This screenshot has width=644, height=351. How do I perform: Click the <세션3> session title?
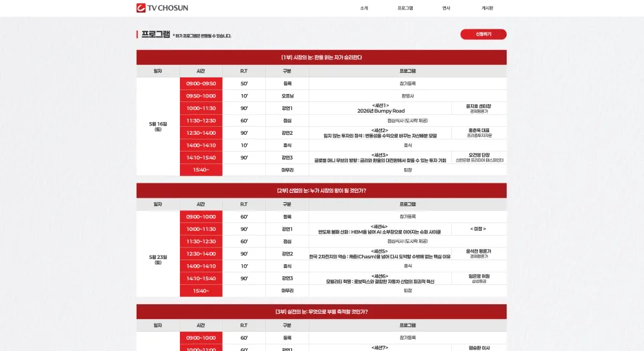pyautogui.click(x=380, y=157)
